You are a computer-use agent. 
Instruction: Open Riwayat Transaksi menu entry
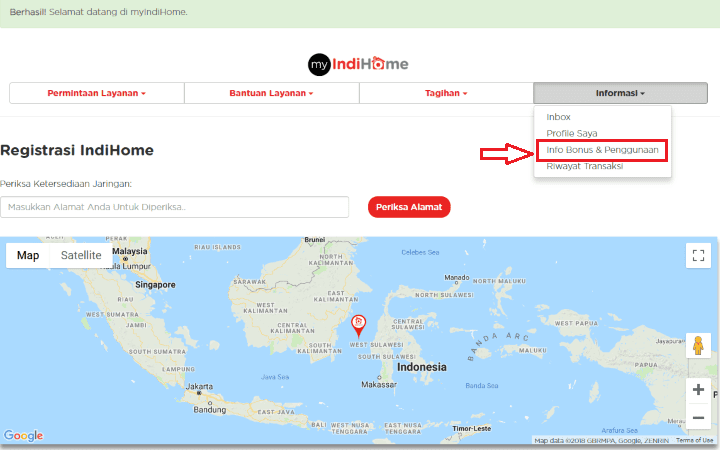(585, 166)
